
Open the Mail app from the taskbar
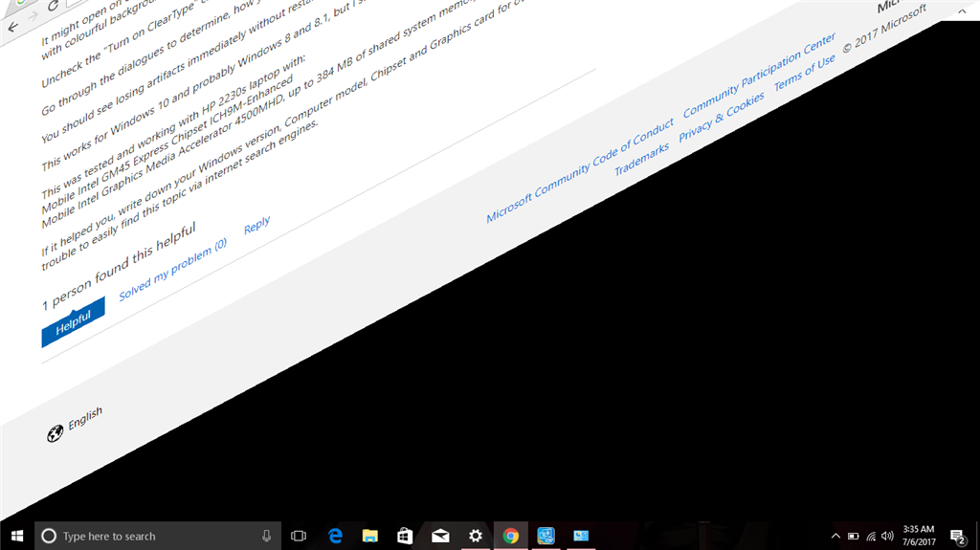click(440, 536)
